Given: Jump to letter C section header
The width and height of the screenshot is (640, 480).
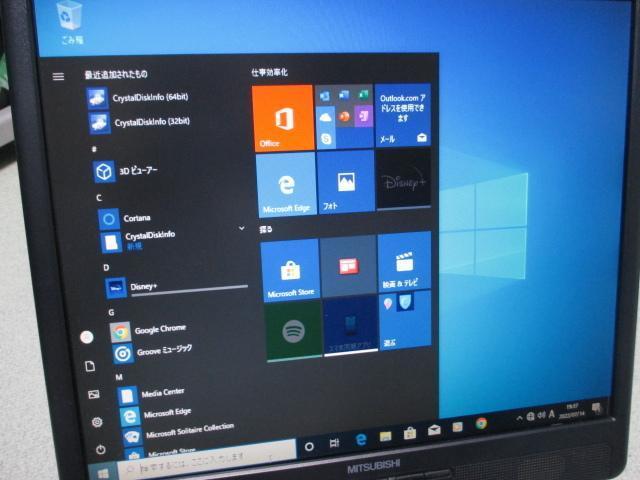Looking at the screenshot, I should click(99, 198).
